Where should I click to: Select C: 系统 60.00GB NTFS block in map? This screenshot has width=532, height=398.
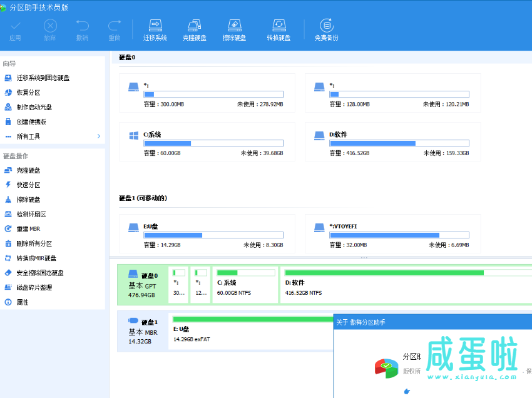245,285
